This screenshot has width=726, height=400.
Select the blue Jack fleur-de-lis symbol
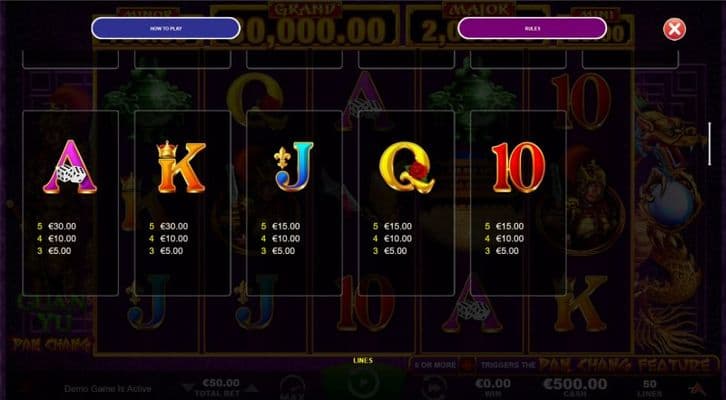[294, 167]
